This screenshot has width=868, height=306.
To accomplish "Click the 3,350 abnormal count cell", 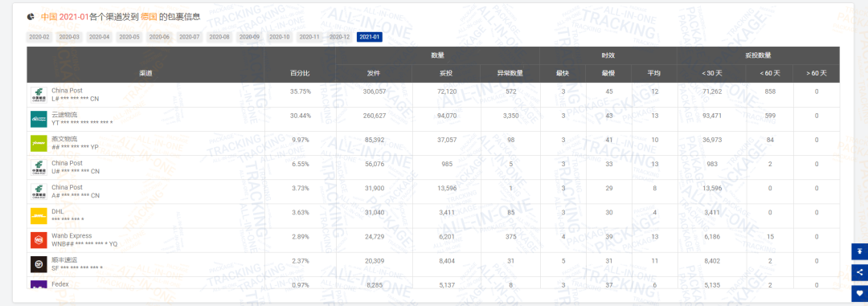I will 510,116.
